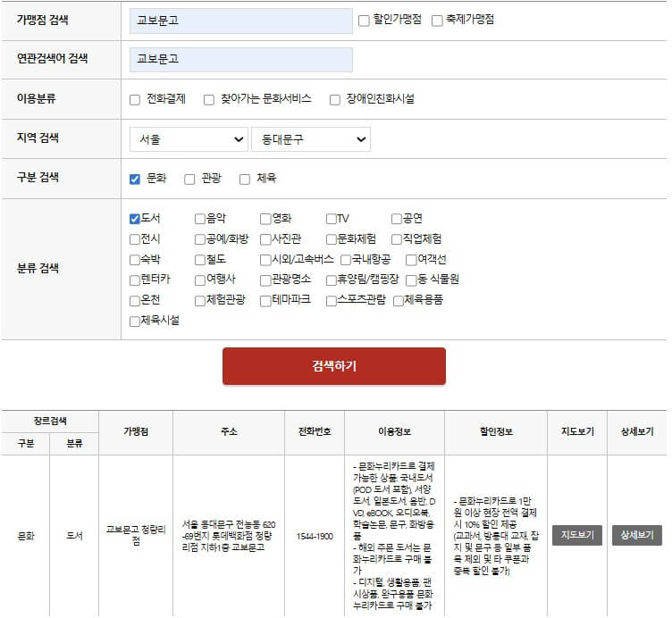672x618 pixels.
Task: Select the 관광명소 checkbox
Action: [265, 280]
